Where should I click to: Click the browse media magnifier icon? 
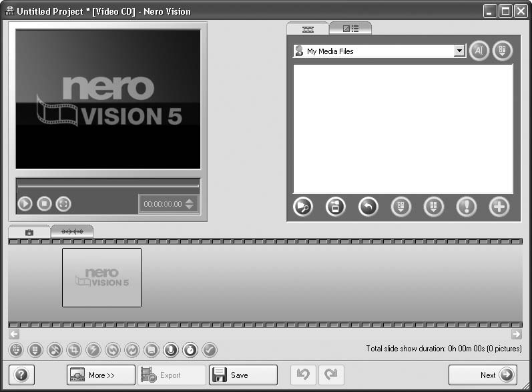[x=303, y=207]
